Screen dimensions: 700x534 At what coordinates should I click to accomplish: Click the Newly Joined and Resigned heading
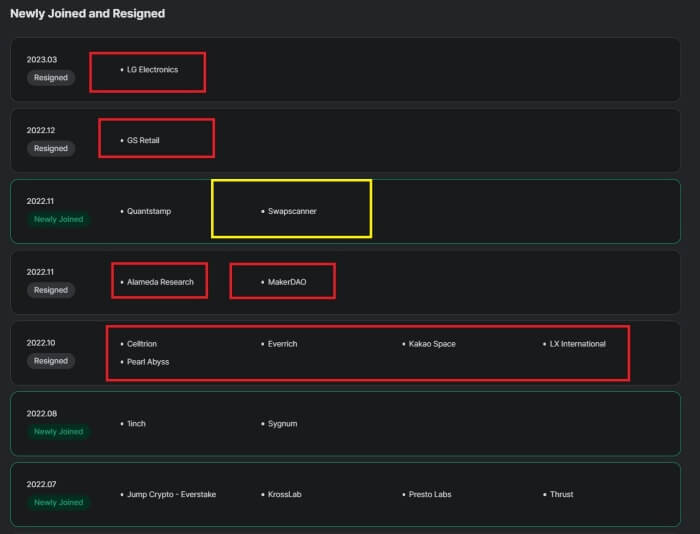coord(88,13)
